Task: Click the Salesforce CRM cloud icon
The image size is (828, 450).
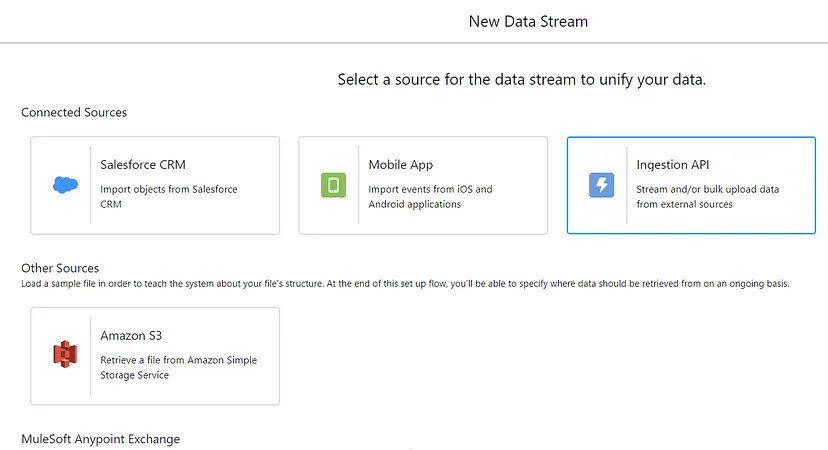Action: click(x=65, y=185)
